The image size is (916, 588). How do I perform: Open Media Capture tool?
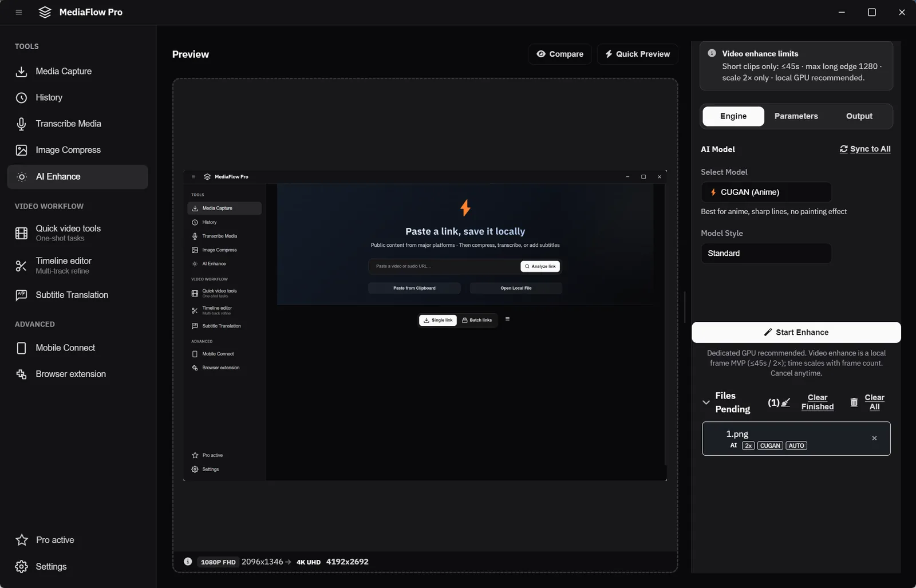[77, 72]
